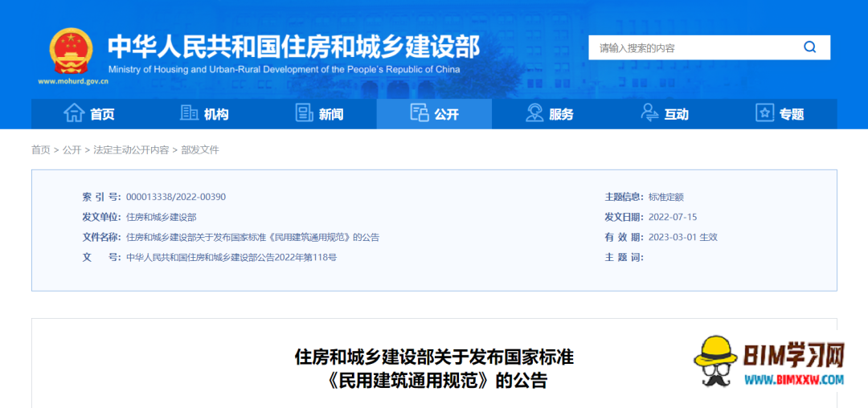Click the newspaper icon beside 新闻
Screen dimensions: 868x408
(x=304, y=113)
